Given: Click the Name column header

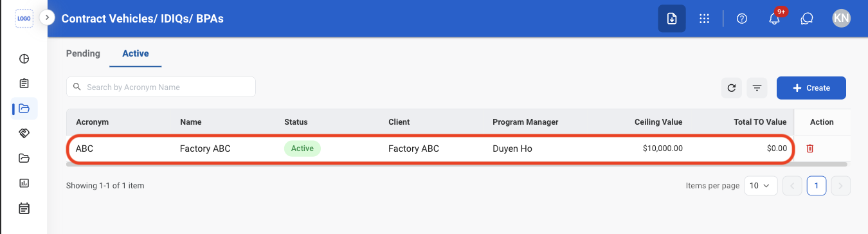Looking at the screenshot, I should [191, 122].
